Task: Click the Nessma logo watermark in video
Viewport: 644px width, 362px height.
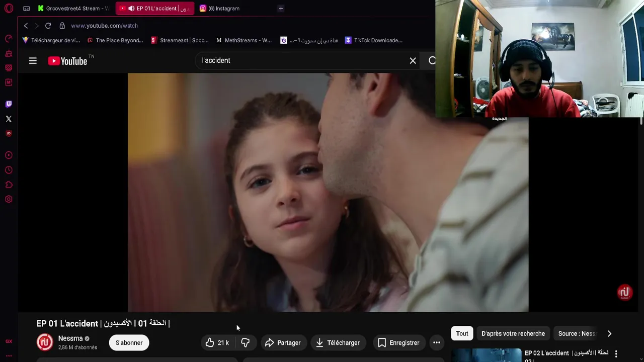Action: 624,293
